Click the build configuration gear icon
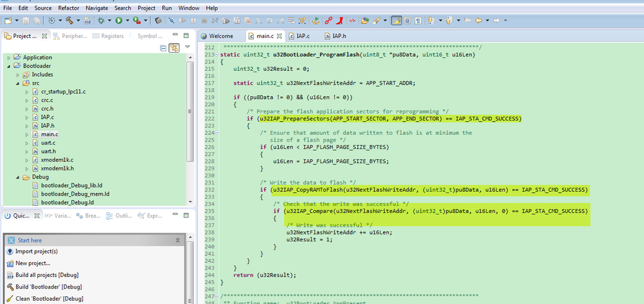Viewport: 644px width, 304px height. click(x=52, y=21)
